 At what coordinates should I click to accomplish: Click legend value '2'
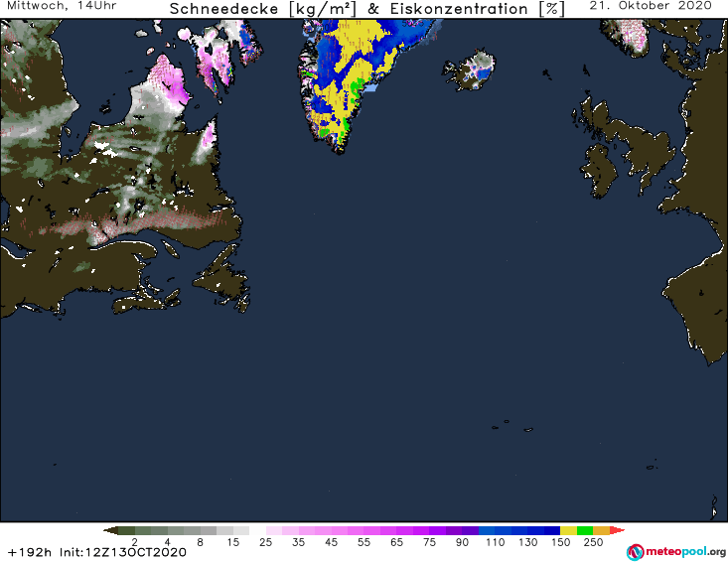135,542
